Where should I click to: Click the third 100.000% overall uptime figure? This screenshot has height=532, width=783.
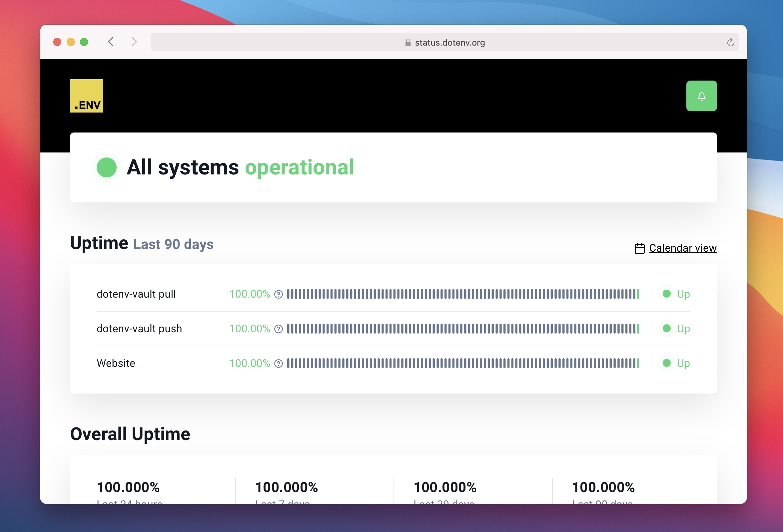(x=445, y=487)
